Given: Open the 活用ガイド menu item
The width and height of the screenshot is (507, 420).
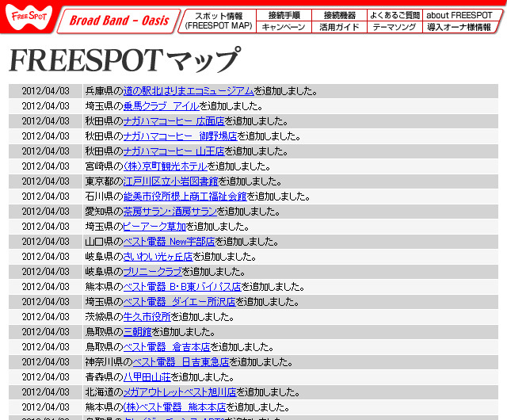Looking at the screenshot, I should [x=339, y=27].
